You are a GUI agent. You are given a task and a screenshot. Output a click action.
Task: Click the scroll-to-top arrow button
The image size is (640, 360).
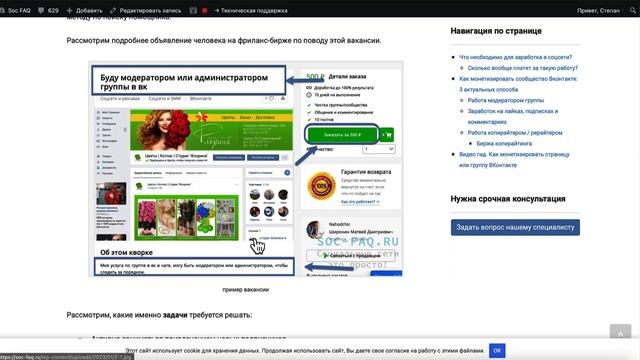[x=620, y=331]
